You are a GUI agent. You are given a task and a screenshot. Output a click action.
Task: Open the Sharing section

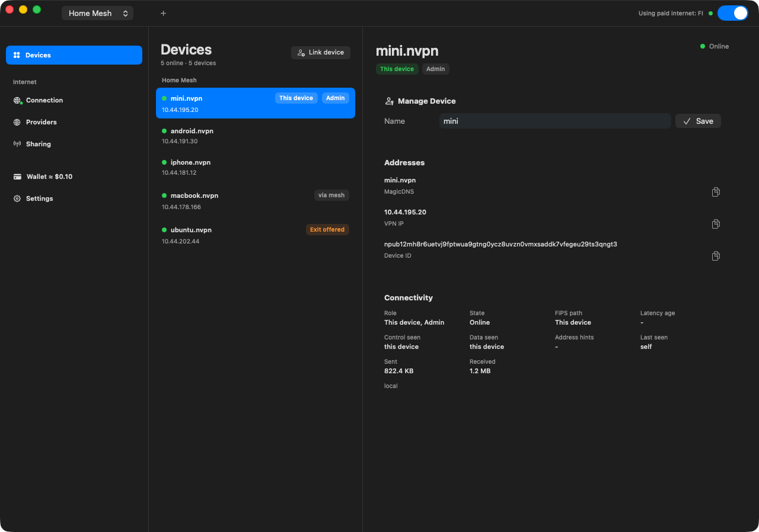coord(74,144)
